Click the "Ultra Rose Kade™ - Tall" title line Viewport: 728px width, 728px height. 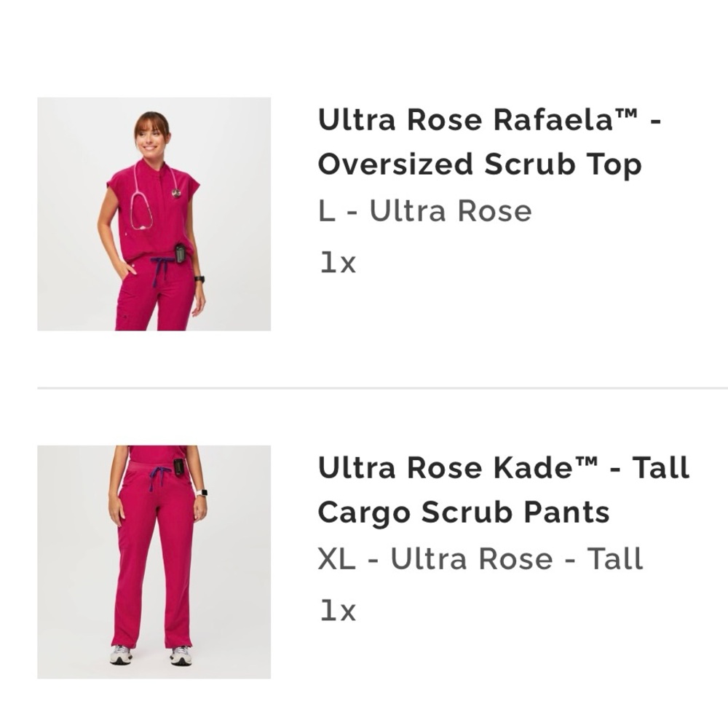pos(503,468)
